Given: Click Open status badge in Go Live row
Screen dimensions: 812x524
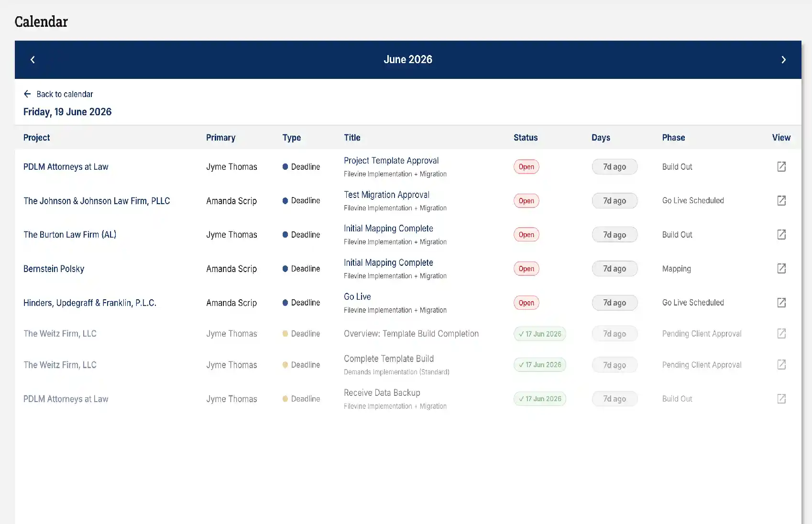Looking at the screenshot, I should (526, 303).
